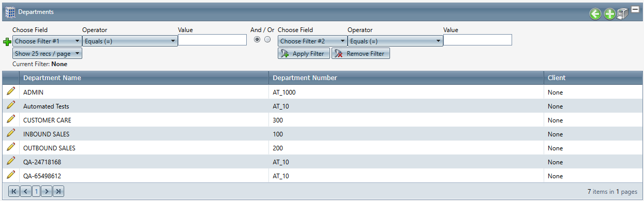This screenshot has height=201, width=644.
Task: Edit the OUTBOUND SALES row pencil icon
Action: pos(11,147)
